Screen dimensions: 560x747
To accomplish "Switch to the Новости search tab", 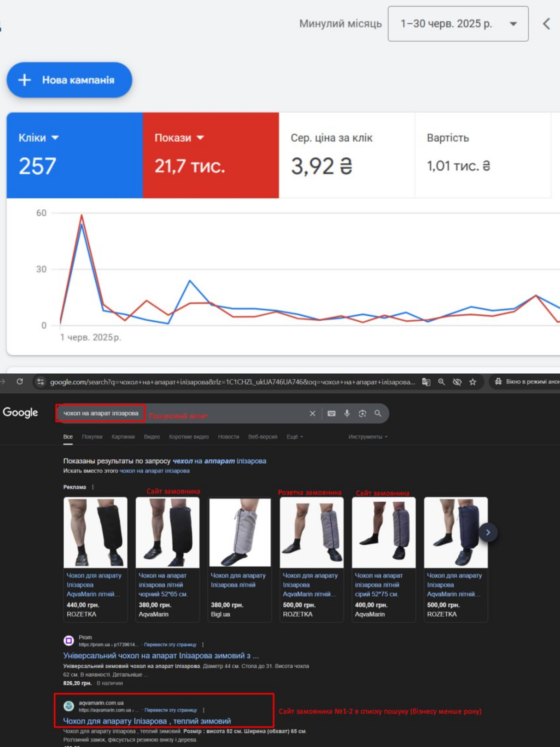I will pos(228,437).
